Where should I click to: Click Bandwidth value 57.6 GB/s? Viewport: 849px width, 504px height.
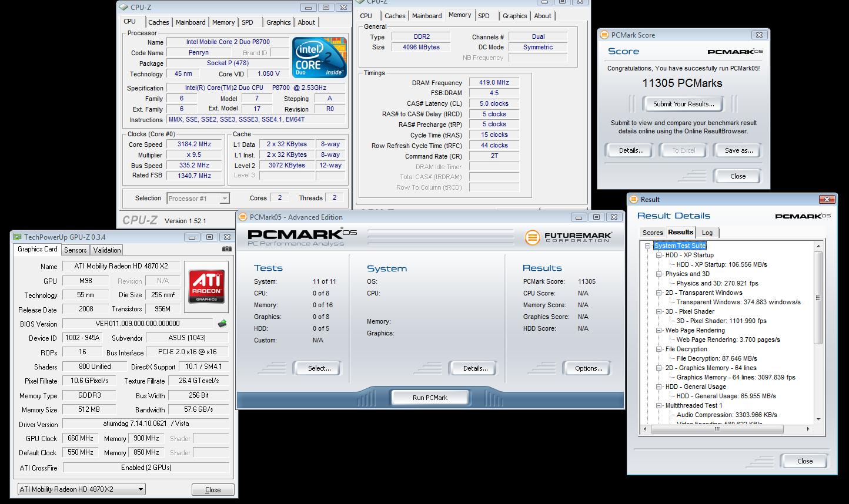[x=198, y=409]
